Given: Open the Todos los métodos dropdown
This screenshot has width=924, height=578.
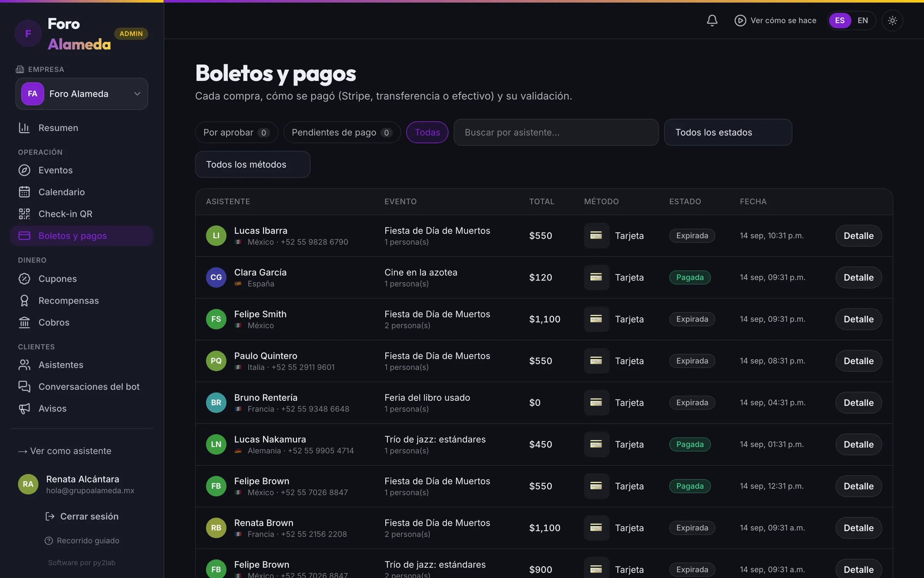Looking at the screenshot, I should [x=253, y=165].
